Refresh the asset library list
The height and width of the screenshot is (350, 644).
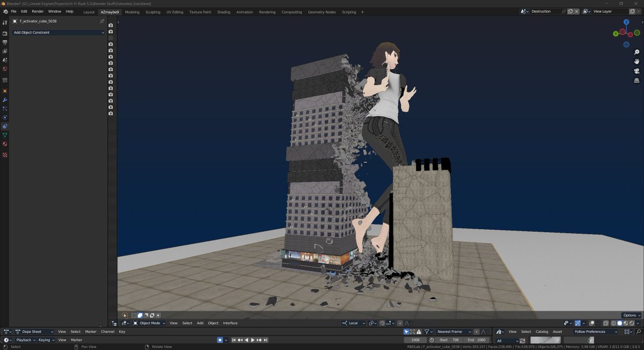pyautogui.click(x=522, y=340)
